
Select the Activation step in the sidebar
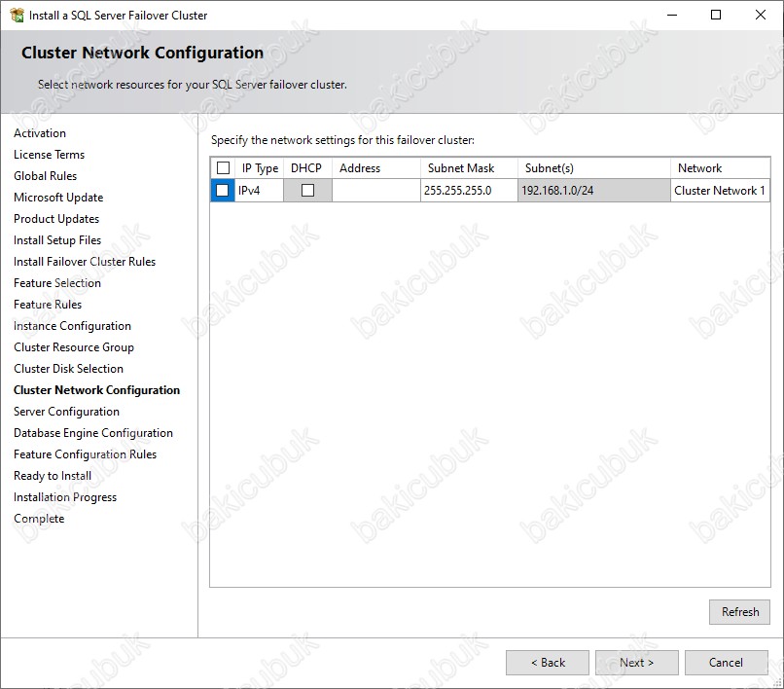(x=40, y=133)
